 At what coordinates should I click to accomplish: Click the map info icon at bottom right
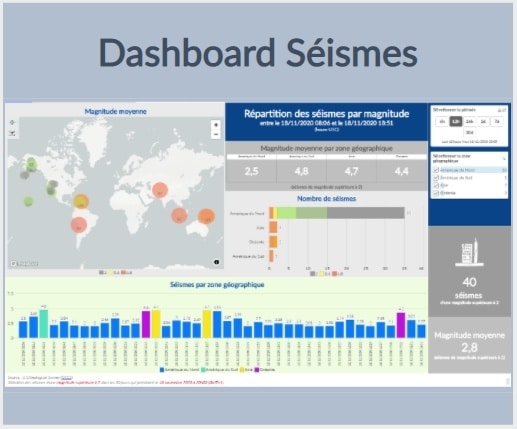click(x=216, y=262)
